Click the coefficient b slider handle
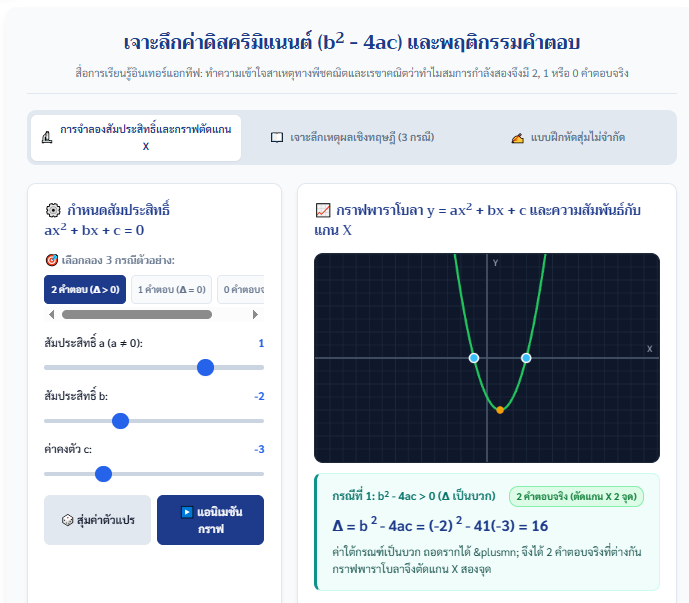The image size is (689, 603). [120, 421]
